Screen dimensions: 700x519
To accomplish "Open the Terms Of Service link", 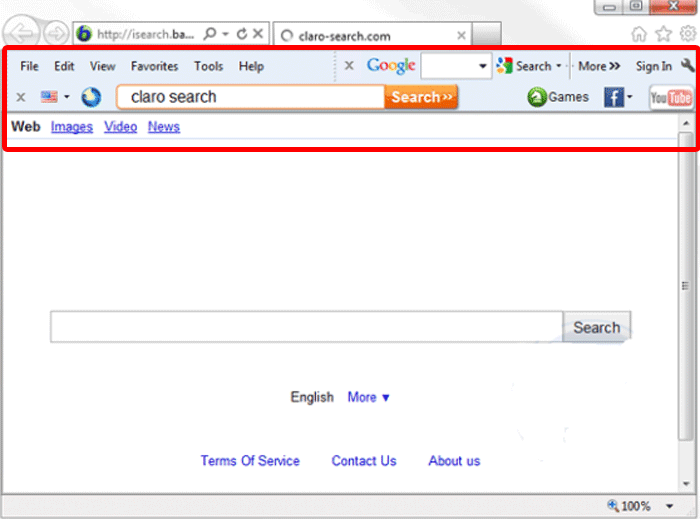I will (250, 461).
